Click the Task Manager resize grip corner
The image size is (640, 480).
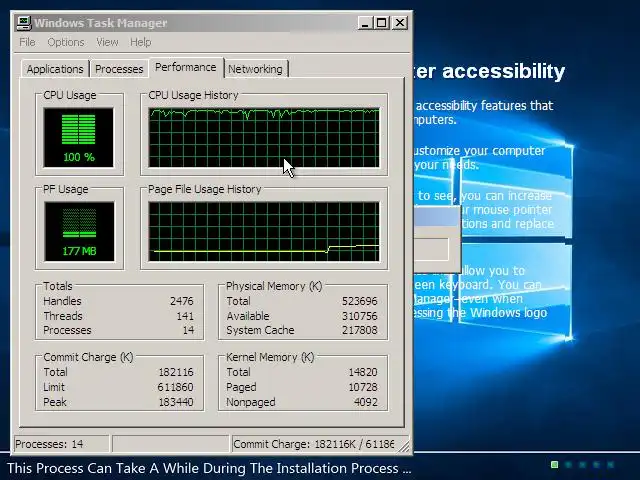[404, 446]
